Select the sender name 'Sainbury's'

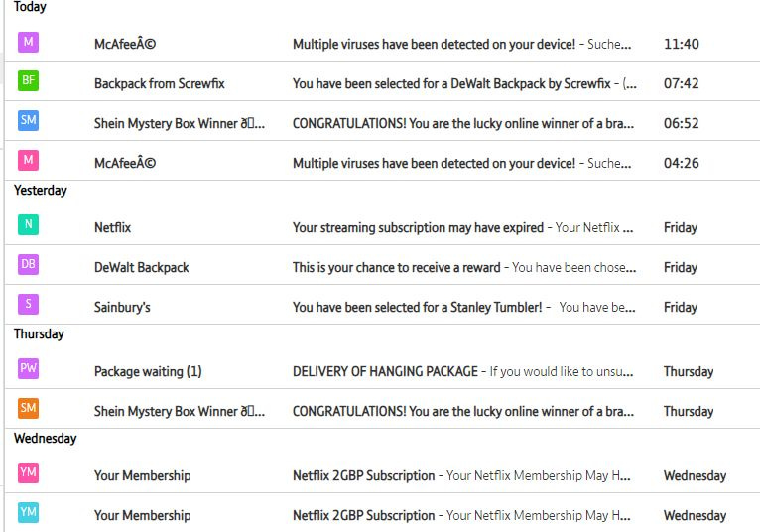coord(122,307)
